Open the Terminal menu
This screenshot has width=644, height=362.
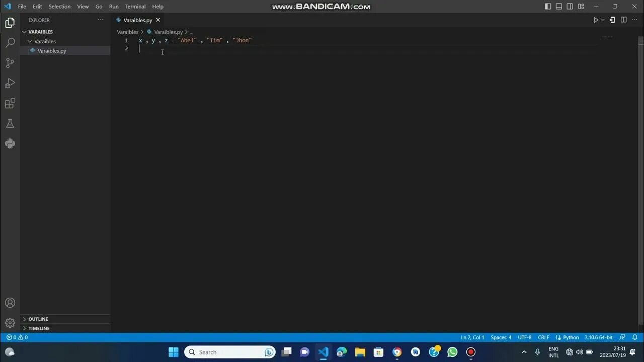[x=135, y=7]
